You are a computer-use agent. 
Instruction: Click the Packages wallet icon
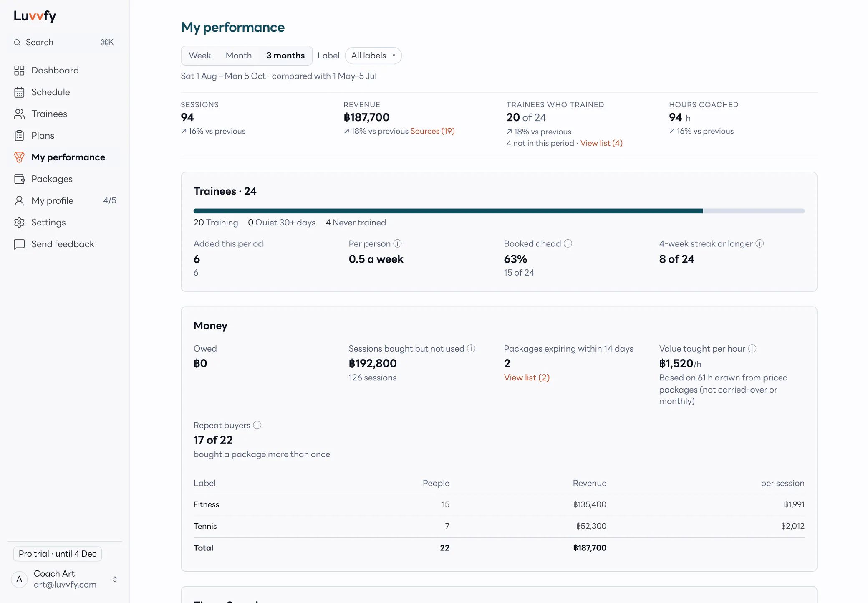pyautogui.click(x=19, y=179)
